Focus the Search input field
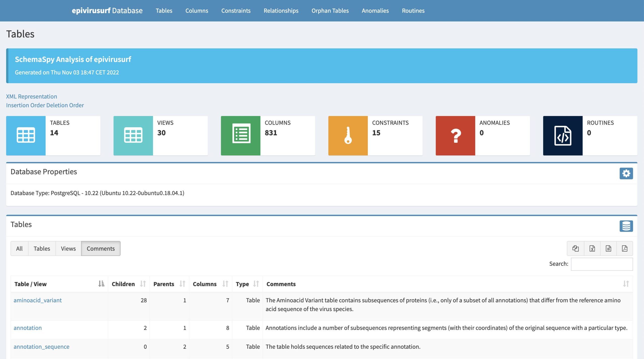This screenshot has width=644, height=359. click(602, 264)
